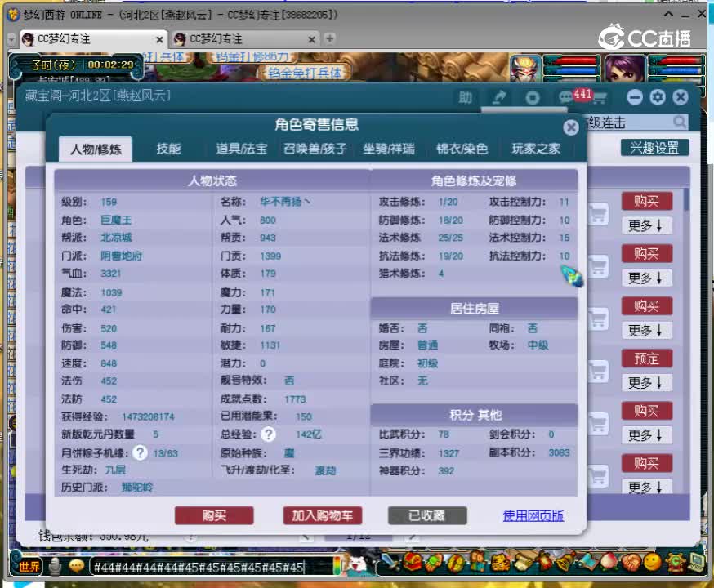The width and height of the screenshot is (714, 588).
Task: Switch to the 坐骑/祥瑞 tab
Action: (x=389, y=149)
